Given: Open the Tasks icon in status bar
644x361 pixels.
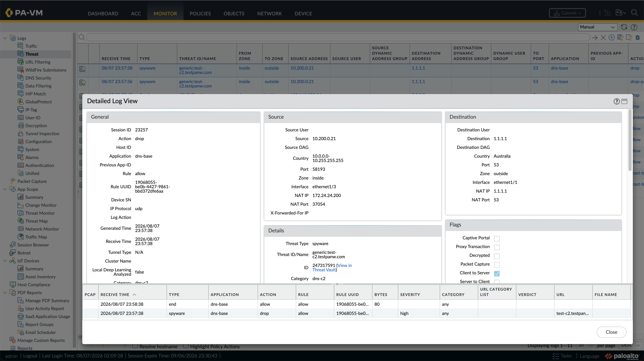Looking at the screenshot, I should coord(556,356).
